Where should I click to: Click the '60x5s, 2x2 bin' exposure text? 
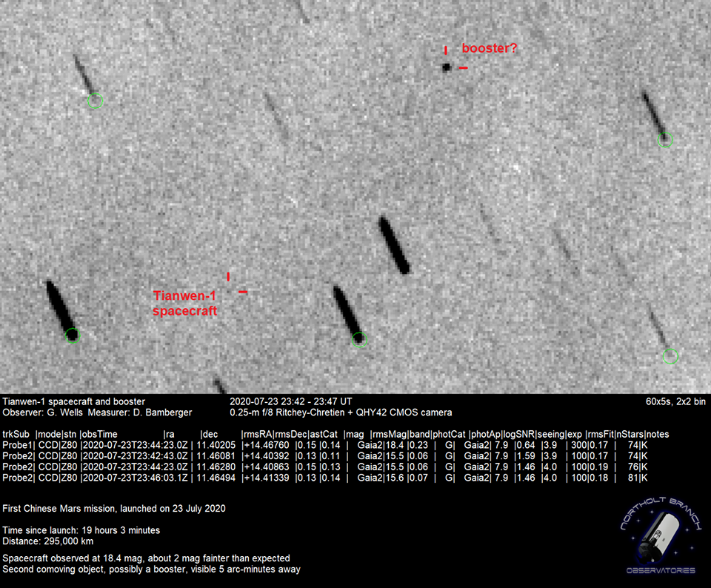[x=675, y=401]
